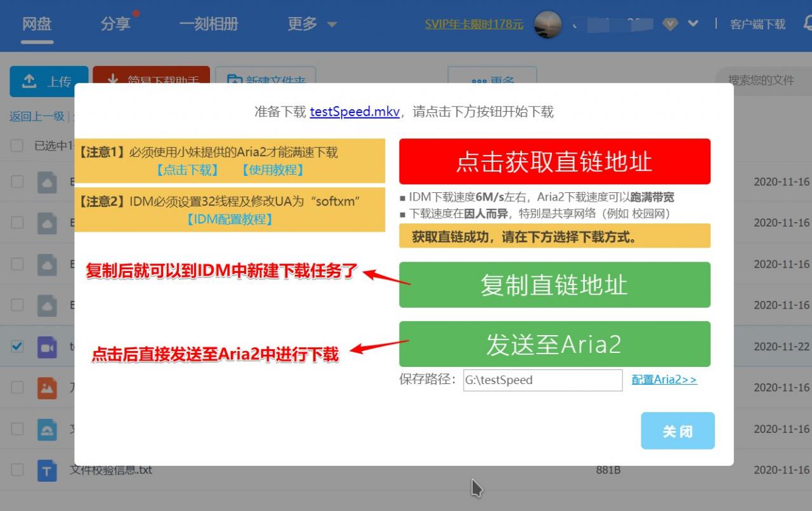Check the select-all checkbox above file list
Image resolution: width=812 pixels, height=511 pixels.
pyautogui.click(x=16, y=145)
